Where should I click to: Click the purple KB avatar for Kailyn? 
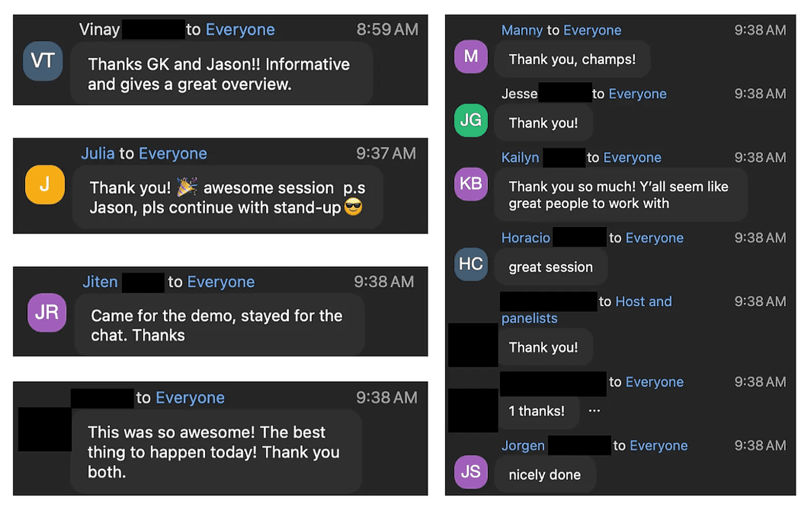(x=470, y=184)
